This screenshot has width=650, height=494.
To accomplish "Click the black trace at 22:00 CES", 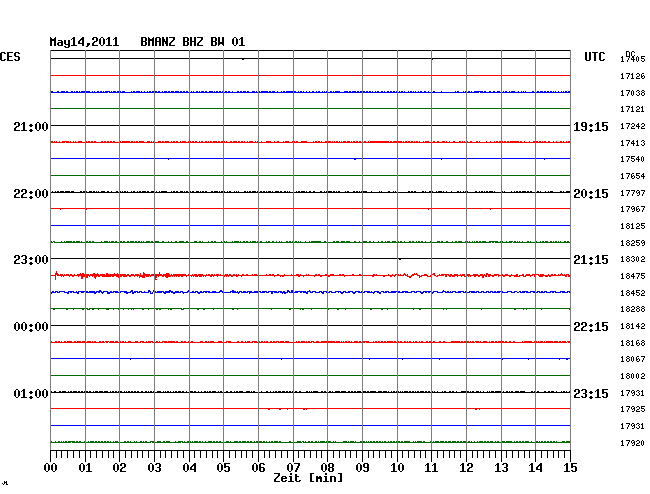I will coord(310,192).
